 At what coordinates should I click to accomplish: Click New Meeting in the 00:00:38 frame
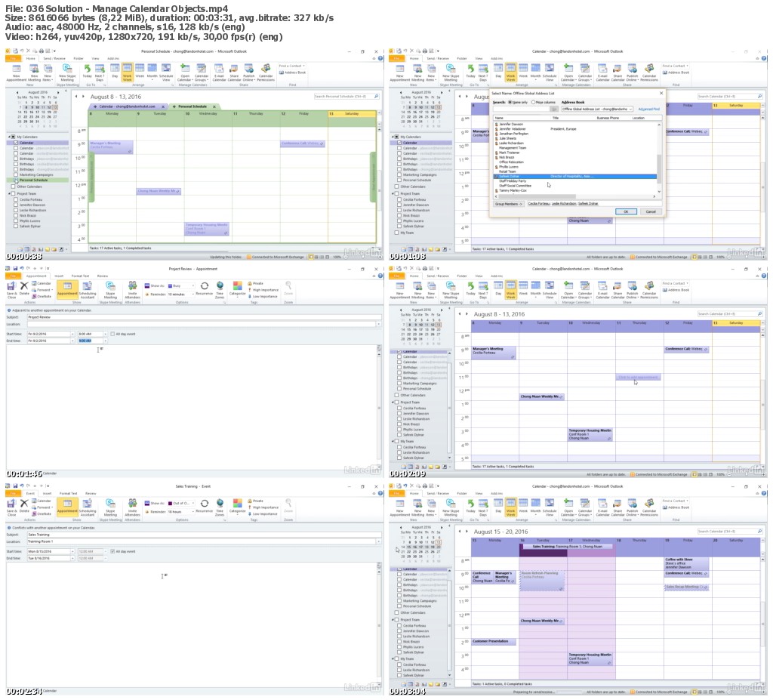(x=34, y=72)
